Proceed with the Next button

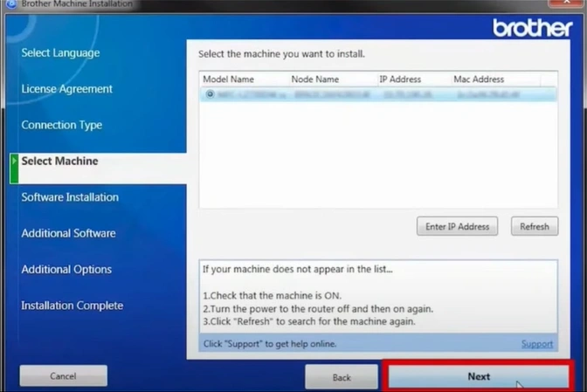479,377
